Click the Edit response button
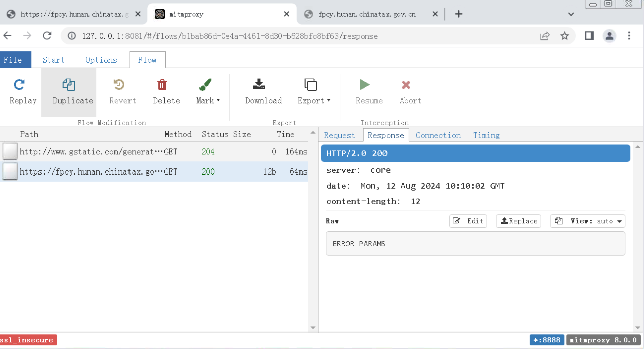This screenshot has height=349, width=644. (468, 221)
